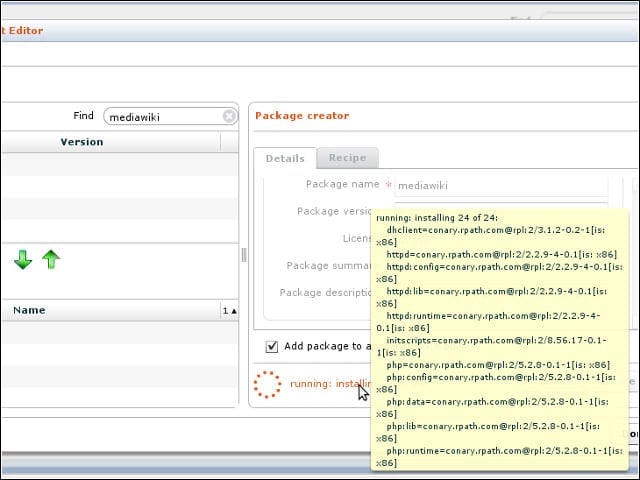Toggle the sort order indicator by Name
This screenshot has width=640, height=480.
point(230,311)
